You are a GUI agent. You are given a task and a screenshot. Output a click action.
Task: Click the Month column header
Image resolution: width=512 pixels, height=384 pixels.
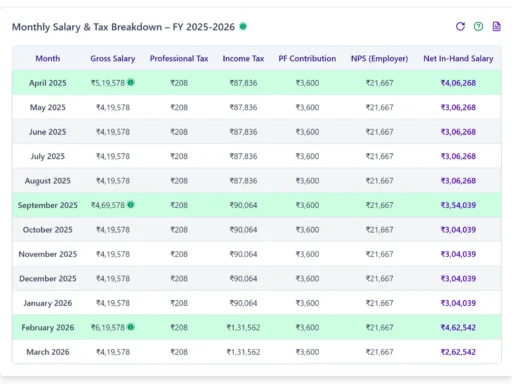(48, 58)
